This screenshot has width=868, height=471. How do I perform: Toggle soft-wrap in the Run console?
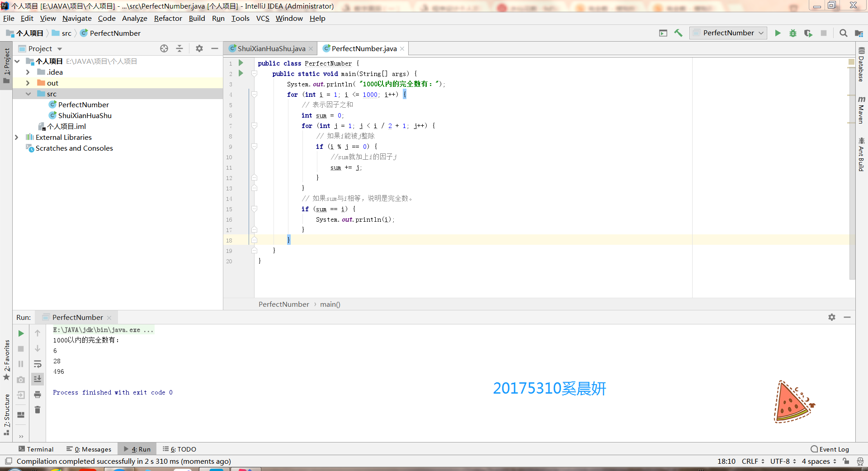(38, 364)
